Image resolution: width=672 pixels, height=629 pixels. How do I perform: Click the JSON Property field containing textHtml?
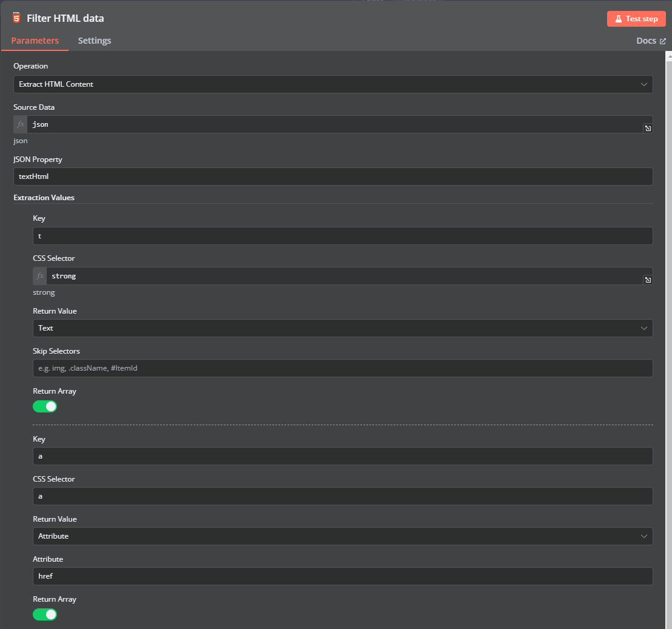(x=332, y=177)
